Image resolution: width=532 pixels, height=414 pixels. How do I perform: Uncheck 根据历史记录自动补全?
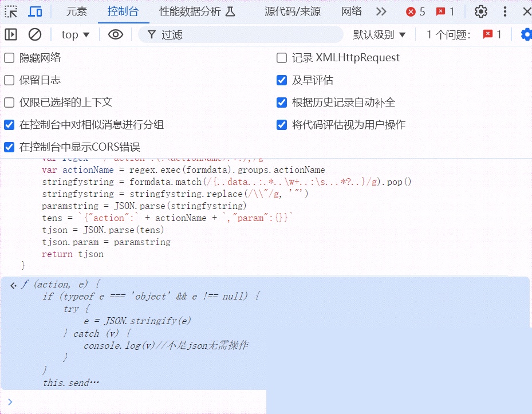[282, 102]
